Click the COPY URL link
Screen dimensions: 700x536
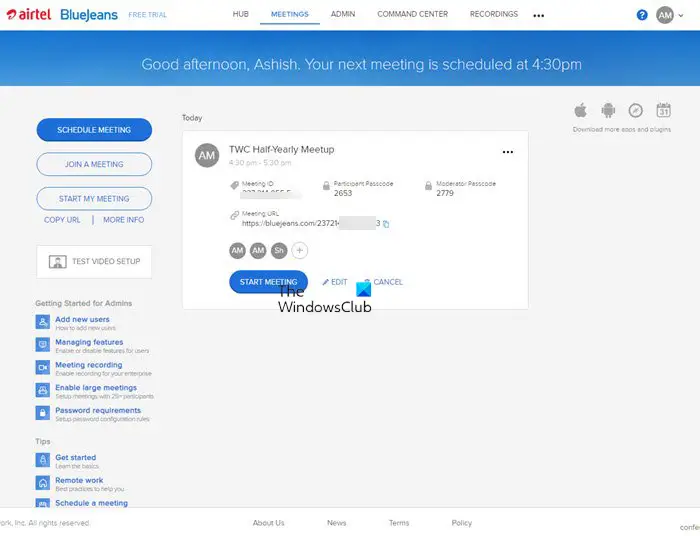pos(62,220)
